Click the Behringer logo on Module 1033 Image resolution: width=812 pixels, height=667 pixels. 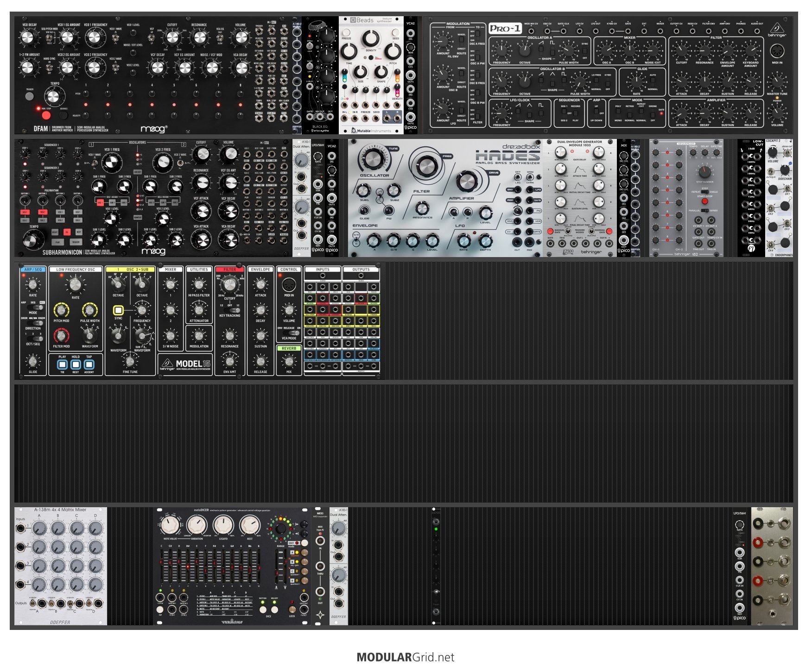point(591,252)
